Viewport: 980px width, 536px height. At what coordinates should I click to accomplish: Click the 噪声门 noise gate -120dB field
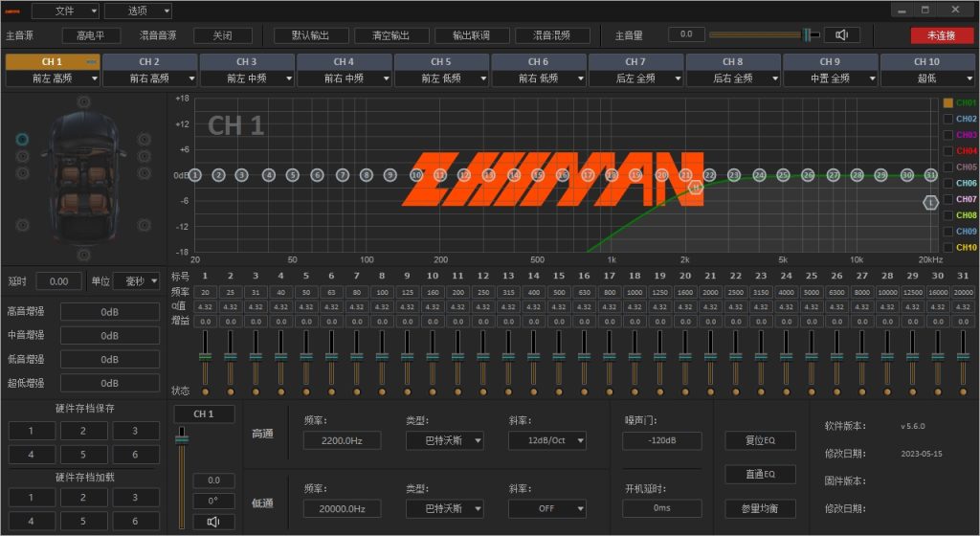point(662,440)
